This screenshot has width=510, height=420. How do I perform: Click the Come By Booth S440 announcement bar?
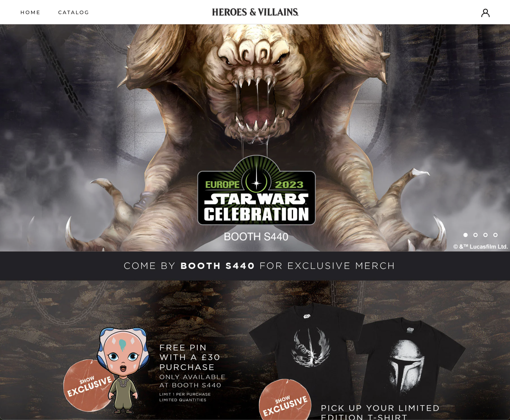pyautogui.click(x=255, y=266)
